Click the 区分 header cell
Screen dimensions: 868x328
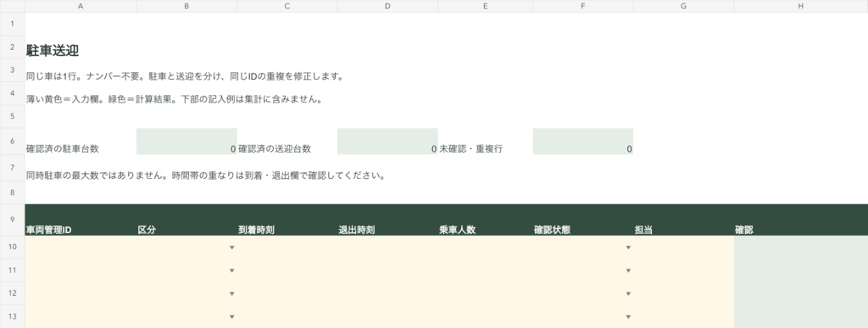[x=186, y=220]
